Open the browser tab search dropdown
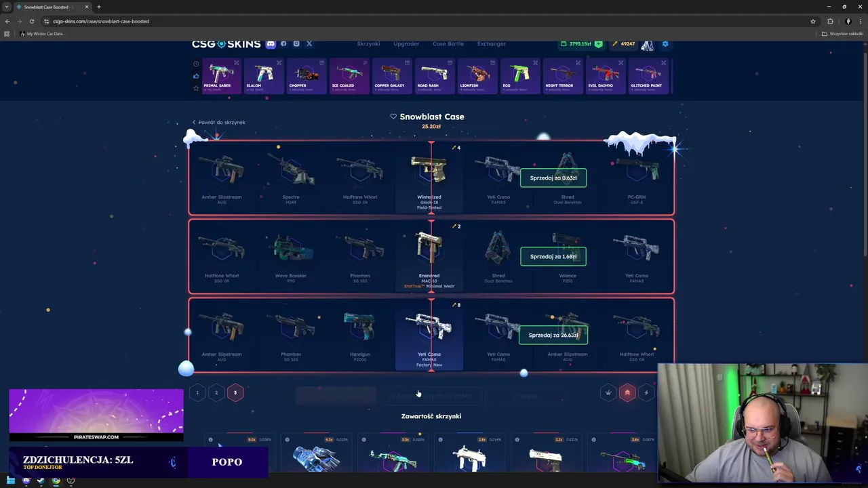The height and width of the screenshot is (488, 868). tap(6, 7)
